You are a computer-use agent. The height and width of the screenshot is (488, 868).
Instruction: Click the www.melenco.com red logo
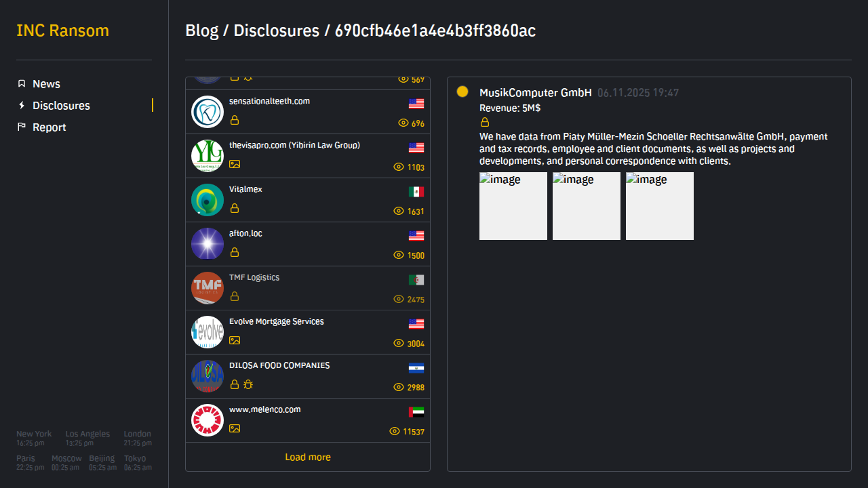tap(208, 420)
